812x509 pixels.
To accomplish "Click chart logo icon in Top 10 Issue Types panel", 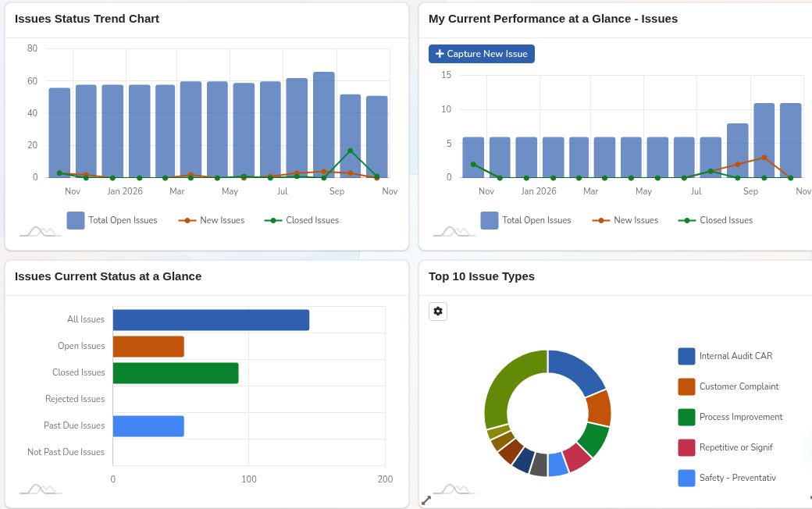I will tap(454, 489).
